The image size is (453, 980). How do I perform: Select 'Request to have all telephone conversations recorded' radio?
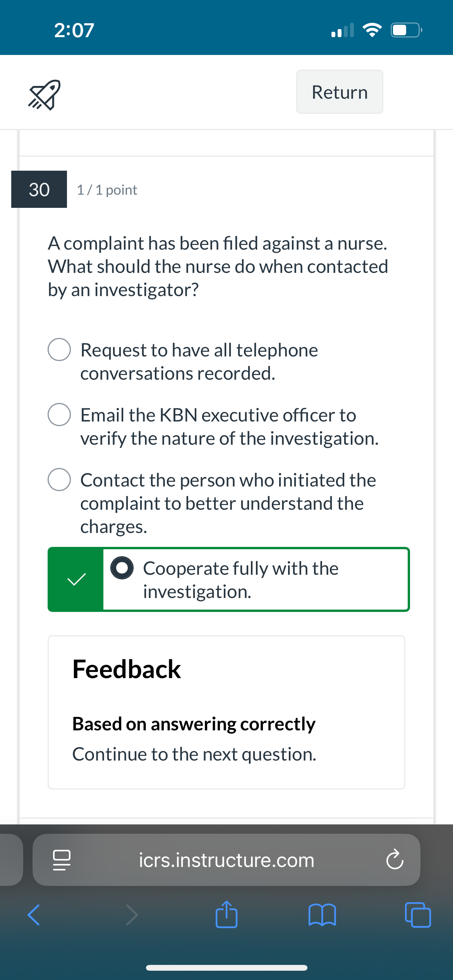pyautogui.click(x=59, y=350)
